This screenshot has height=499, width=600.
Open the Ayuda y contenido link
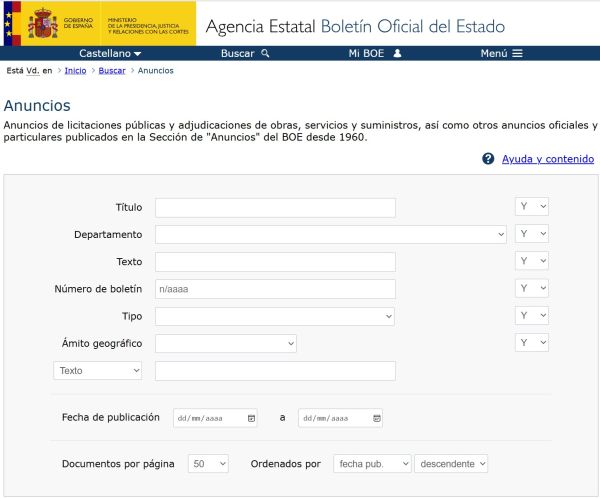(x=548, y=159)
